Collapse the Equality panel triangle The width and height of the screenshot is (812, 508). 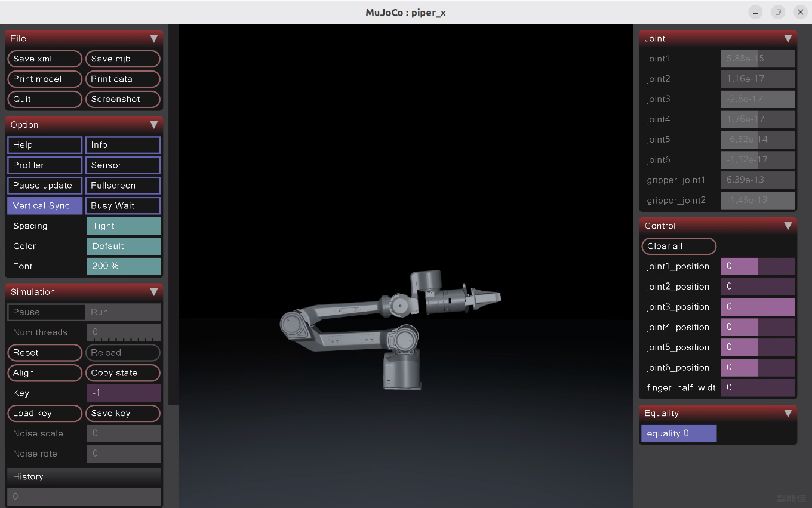tap(788, 413)
